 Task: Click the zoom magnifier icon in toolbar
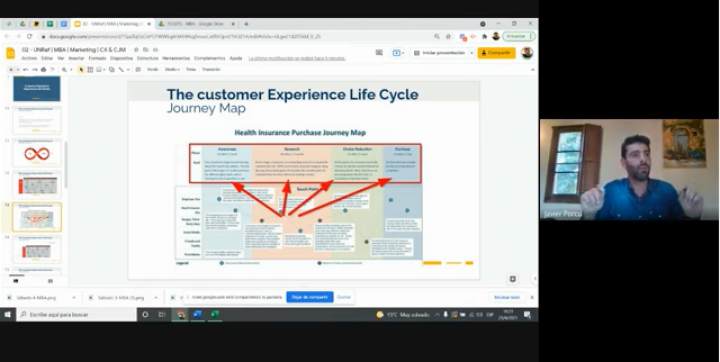64,70
